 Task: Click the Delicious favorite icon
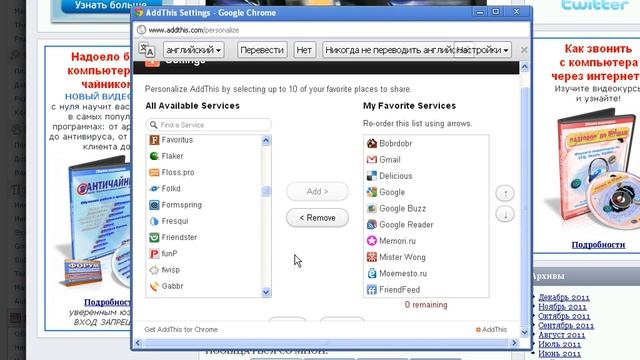click(x=371, y=176)
